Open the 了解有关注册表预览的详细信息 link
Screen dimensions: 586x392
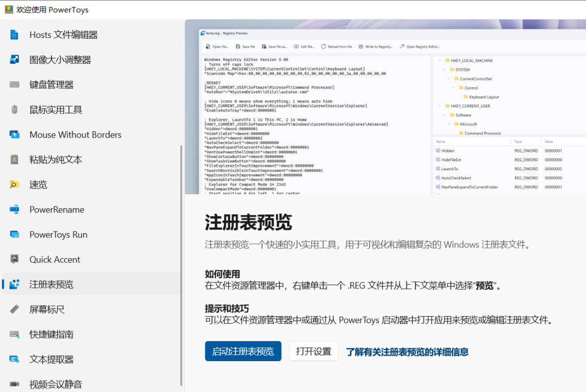[407, 352]
